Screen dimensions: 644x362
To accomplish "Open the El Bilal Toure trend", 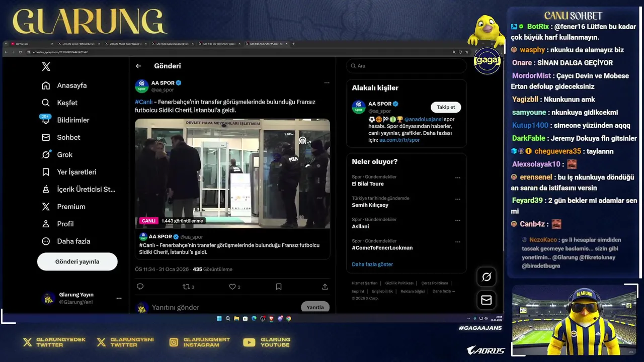I will (x=368, y=184).
